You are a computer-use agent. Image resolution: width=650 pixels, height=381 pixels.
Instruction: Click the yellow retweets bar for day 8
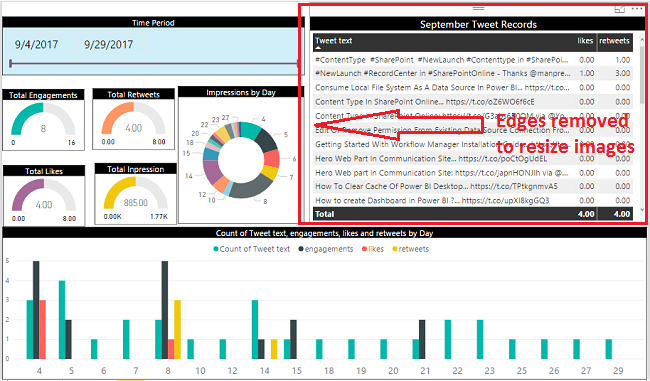coord(177,329)
